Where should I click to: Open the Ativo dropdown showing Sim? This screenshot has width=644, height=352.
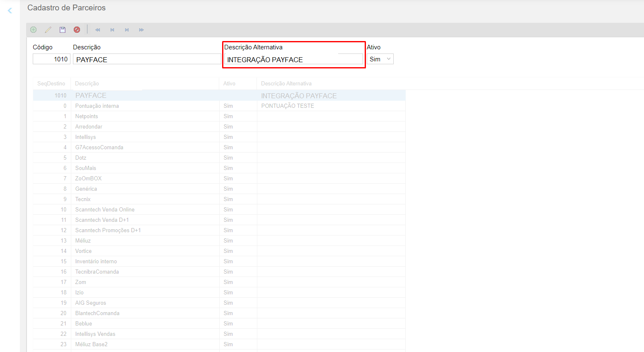(380, 59)
